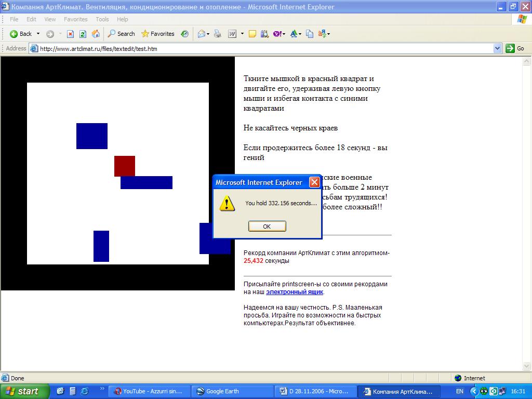Viewport: 532px width, 399px height.
Task: Open the Research binoculars icon
Action: tap(264, 34)
